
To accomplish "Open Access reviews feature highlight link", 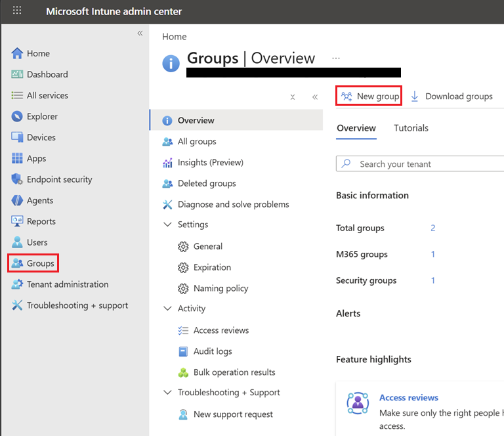I will pyautogui.click(x=409, y=398).
